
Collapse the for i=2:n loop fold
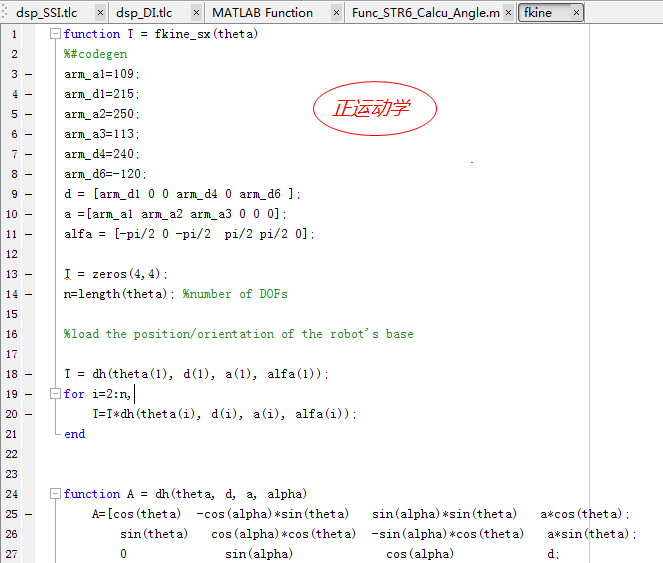[x=55, y=394]
